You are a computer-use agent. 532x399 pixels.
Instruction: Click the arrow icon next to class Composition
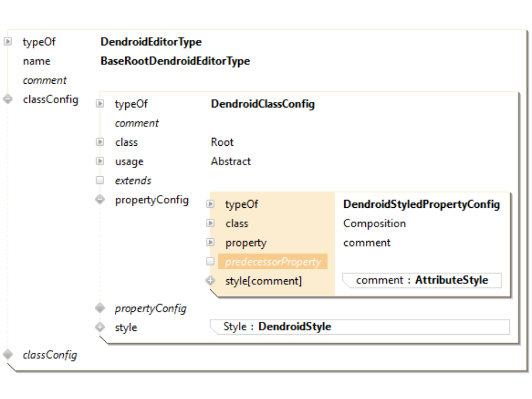pos(210,223)
